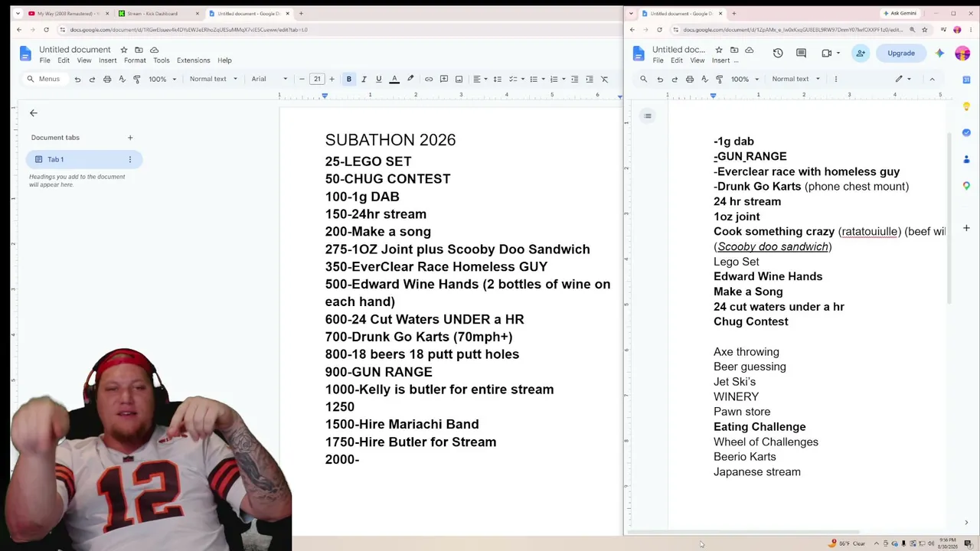This screenshot has height=551, width=980.
Task: Open paragraph style dropdown in right document
Action: [x=795, y=79]
